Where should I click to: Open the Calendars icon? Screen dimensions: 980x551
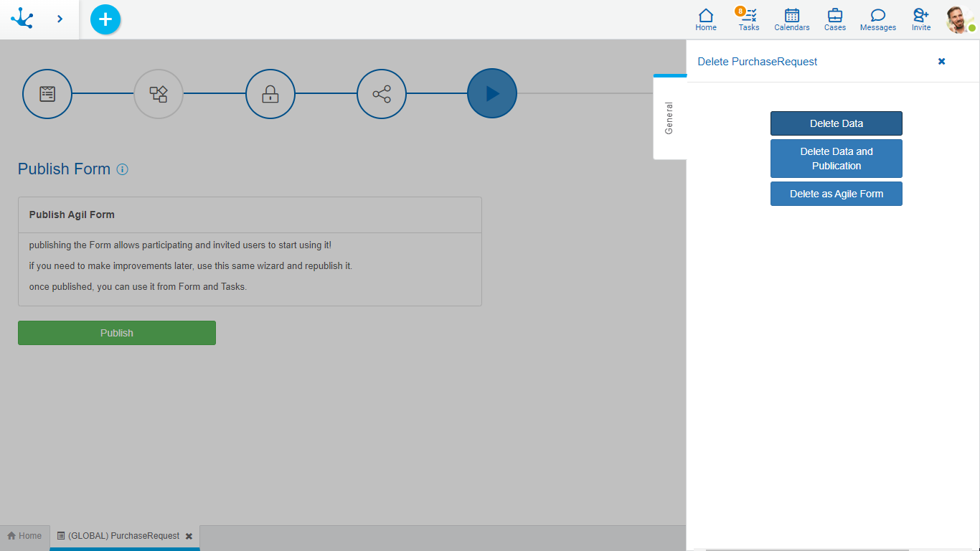[791, 19]
